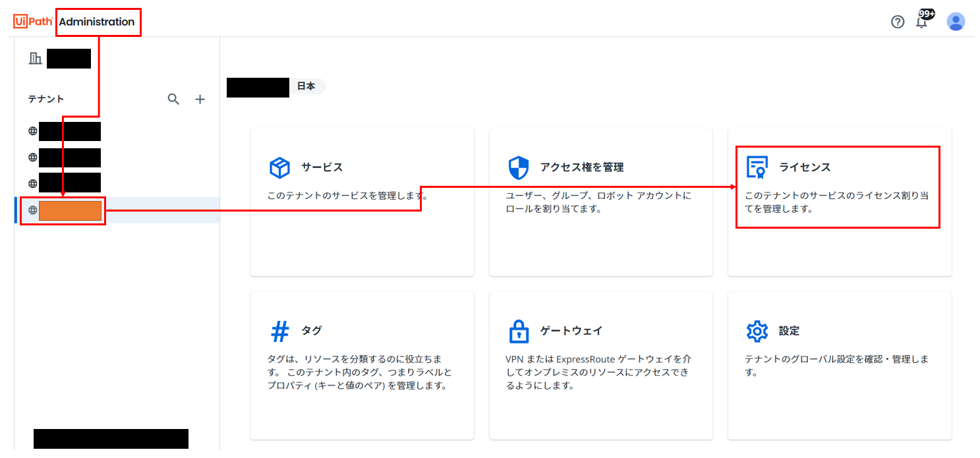
Task: Click description テナントのグローバル設定を確認・管理します
Action: [x=837, y=366]
